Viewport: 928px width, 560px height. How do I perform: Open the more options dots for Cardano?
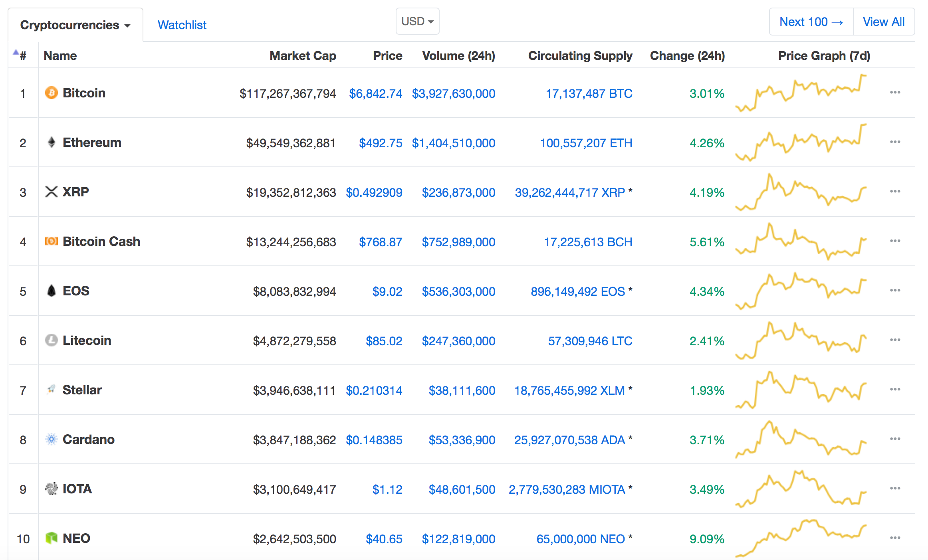(895, 439)
